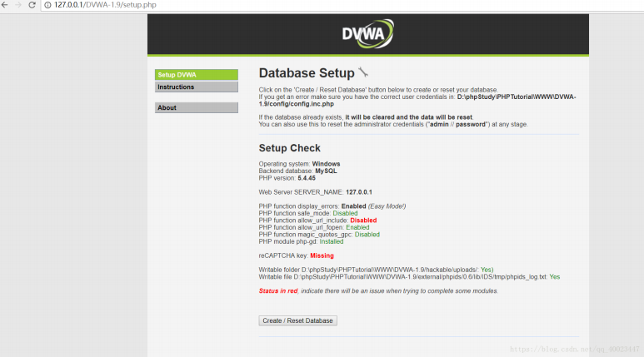The width and height of the screenshot is (644, 357).
Task: Click the php-gd Installed line
Action: pos(301,241)
